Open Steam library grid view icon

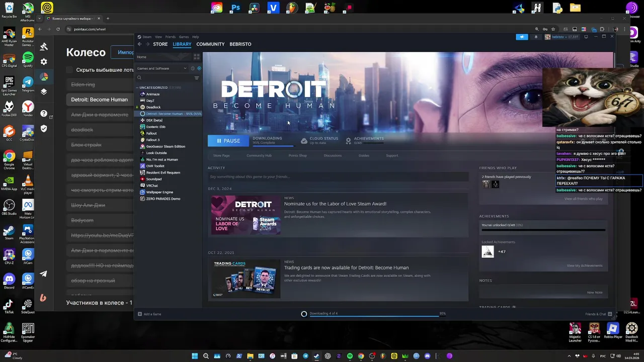tap(197, 57)
